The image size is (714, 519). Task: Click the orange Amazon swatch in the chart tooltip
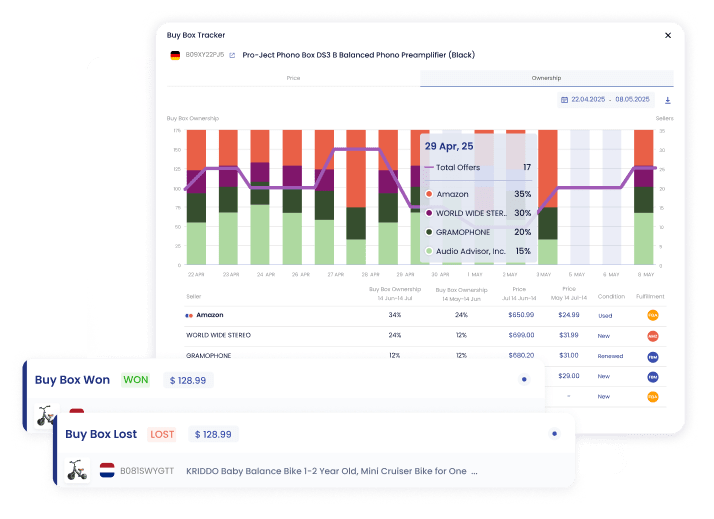tap(429, 194)
